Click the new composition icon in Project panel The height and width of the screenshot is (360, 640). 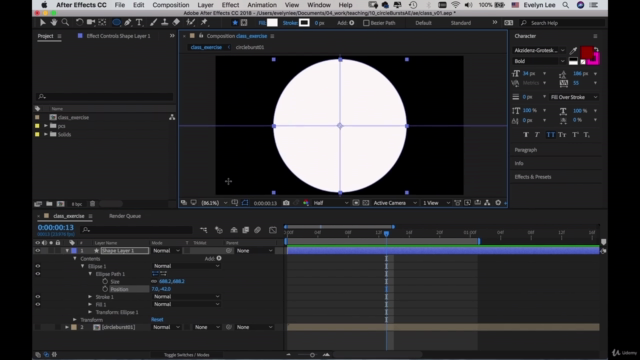(x=60, y=204)
